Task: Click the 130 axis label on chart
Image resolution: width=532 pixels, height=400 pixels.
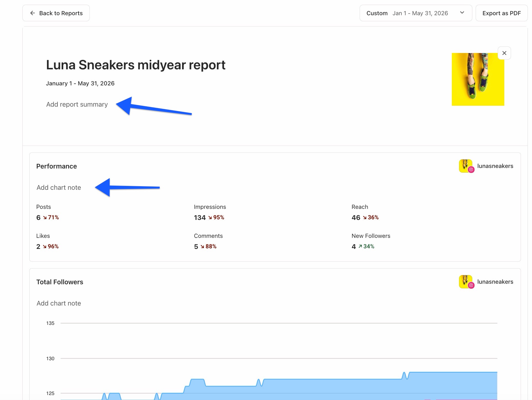Action: 50,359
